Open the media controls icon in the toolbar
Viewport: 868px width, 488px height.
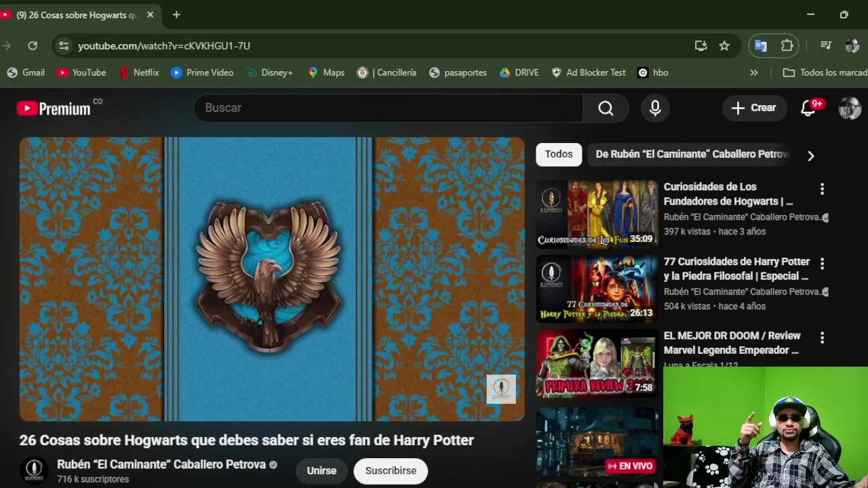(826, 45)
